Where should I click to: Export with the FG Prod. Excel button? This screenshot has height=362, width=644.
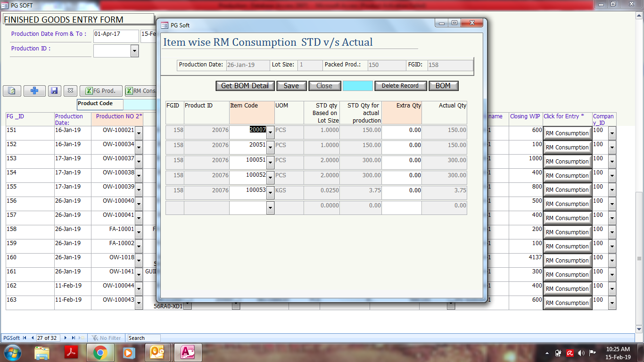[x=101, y=91]
